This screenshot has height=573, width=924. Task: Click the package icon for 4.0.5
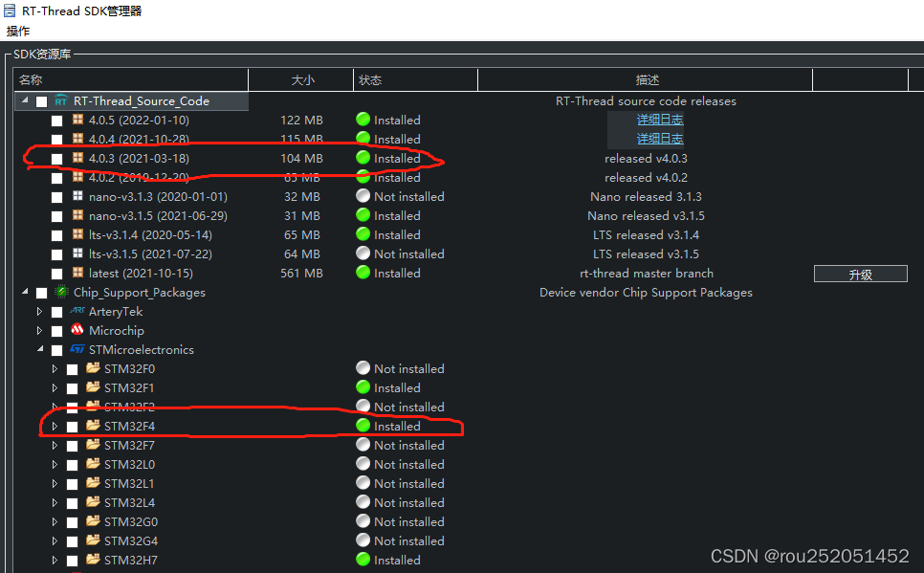tap(77, 119)
